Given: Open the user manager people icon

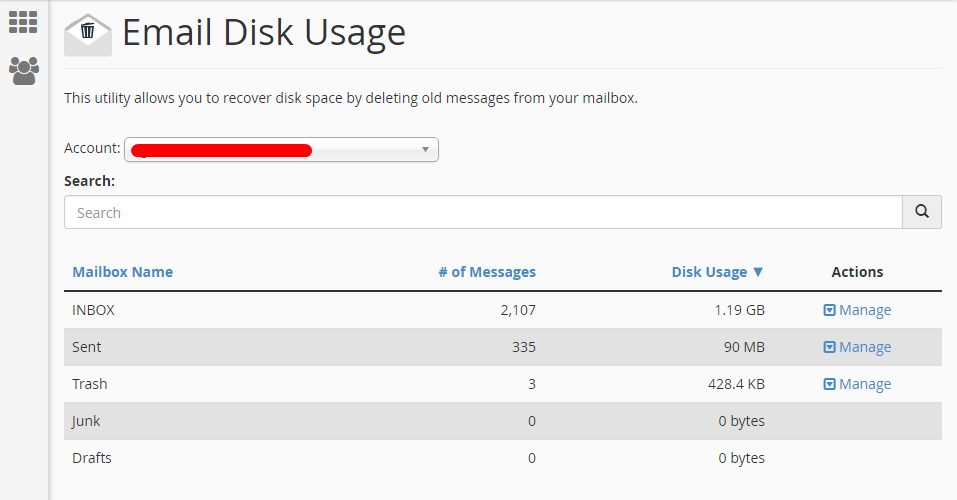Looking at the screenshot, I should click(x=23, y=70).
